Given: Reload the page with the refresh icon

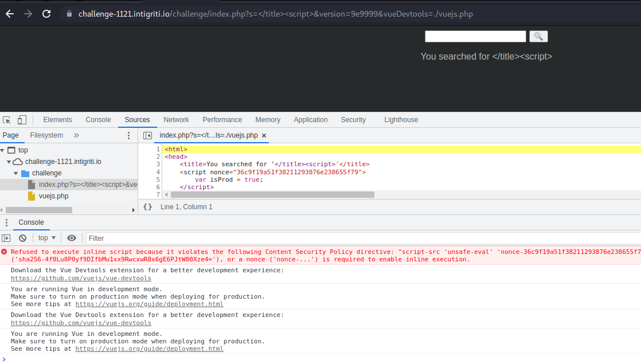Looking at the screenshot, I should tap(46, 14).
